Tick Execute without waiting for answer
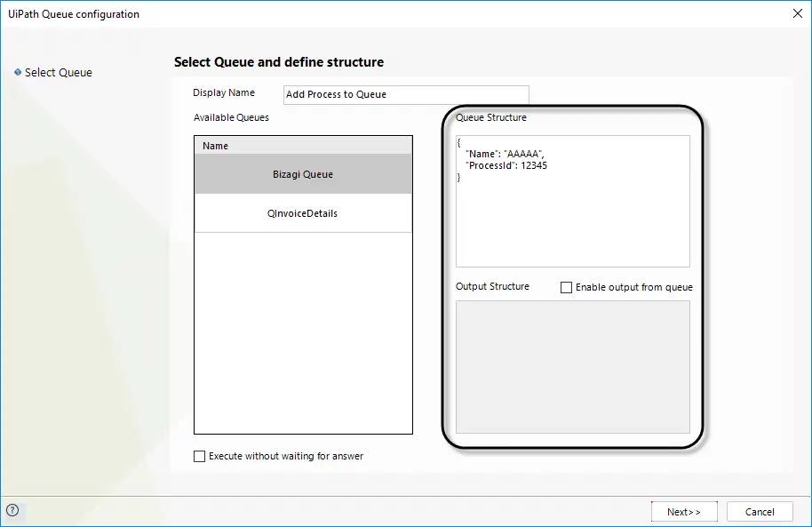Image resolution: width=812 pixels, height=527 pixels. (x=199, y=456)
